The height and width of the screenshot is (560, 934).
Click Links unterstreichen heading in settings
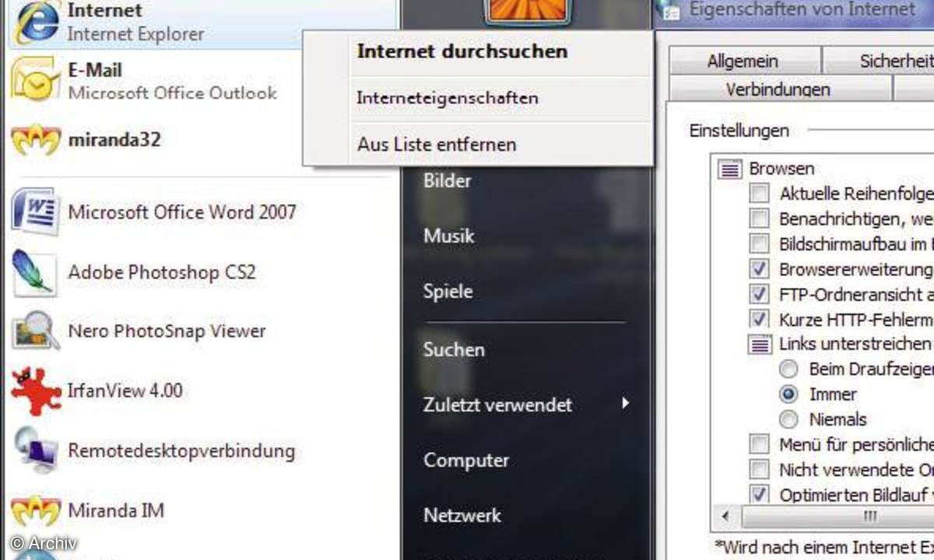click(856, 344)
